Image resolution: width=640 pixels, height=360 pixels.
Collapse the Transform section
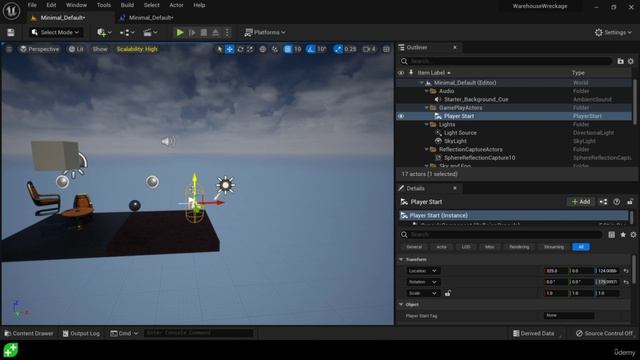pyautogui.click(x=401, y=260)
